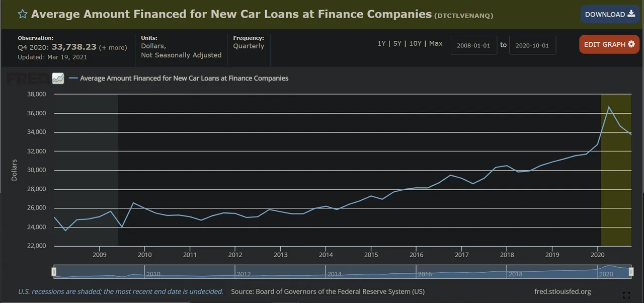The image size is (644, 303).
Task: Set the range to 1Y
Action: (381, 44)
